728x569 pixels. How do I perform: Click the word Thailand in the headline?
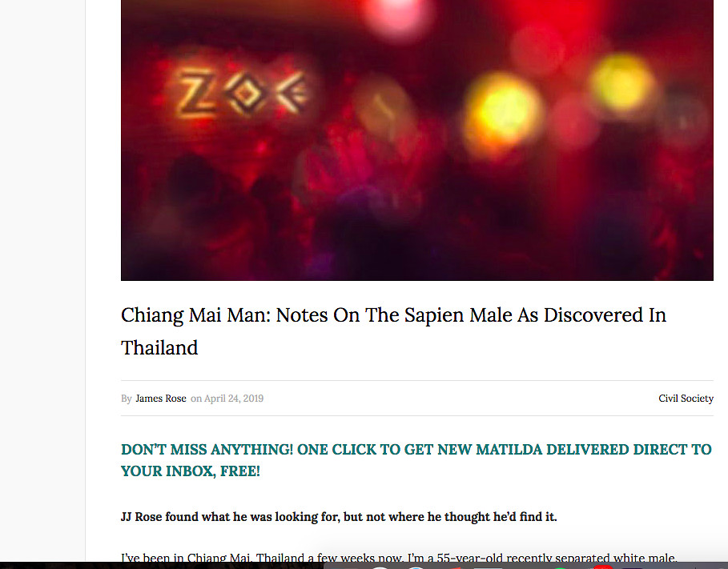[x=159, y=348]
